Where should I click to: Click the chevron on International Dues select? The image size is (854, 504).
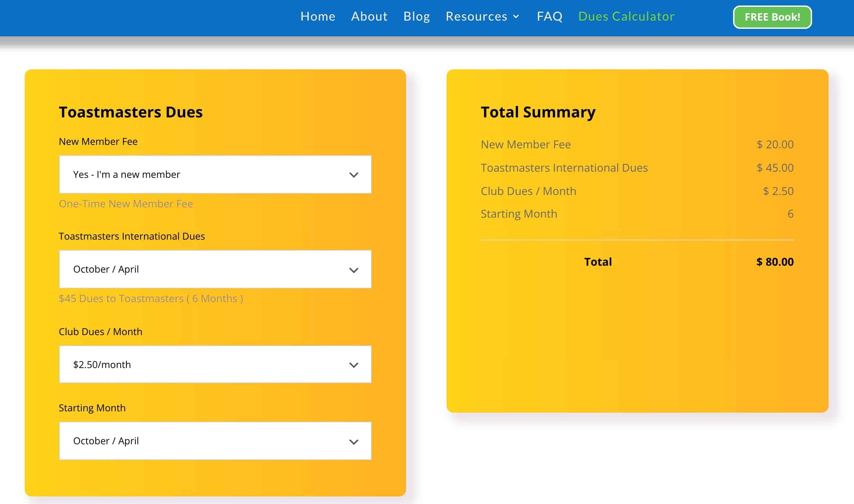(x=353, y=270)
